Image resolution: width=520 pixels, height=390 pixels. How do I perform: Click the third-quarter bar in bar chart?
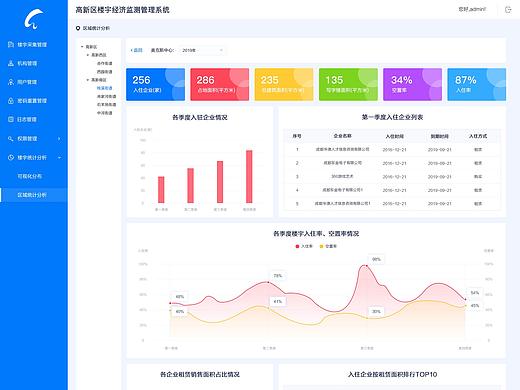[x=220, y=182]
